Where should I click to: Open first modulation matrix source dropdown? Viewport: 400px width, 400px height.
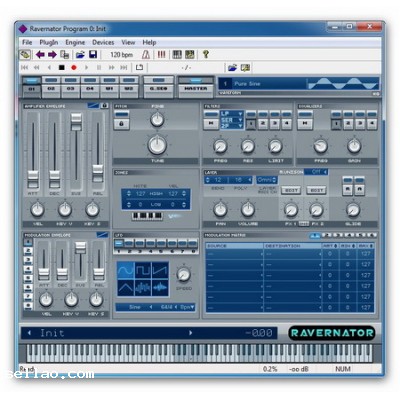click(235, 254)
